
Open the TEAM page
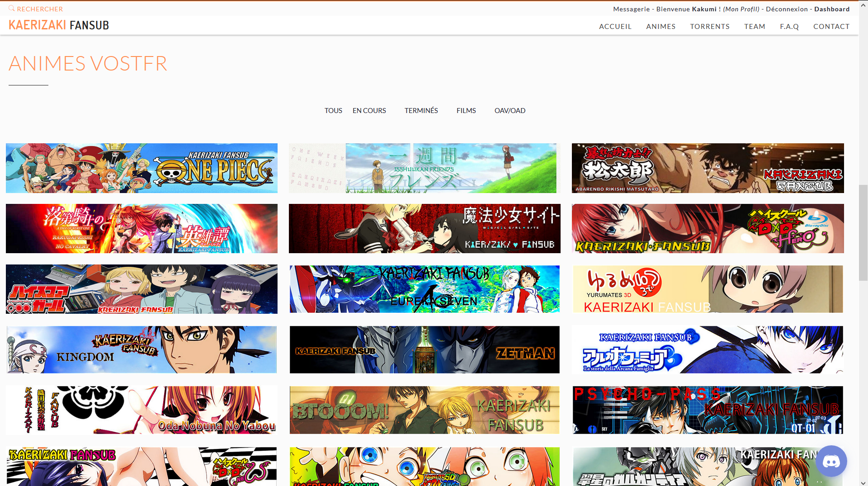click(755, 27)
